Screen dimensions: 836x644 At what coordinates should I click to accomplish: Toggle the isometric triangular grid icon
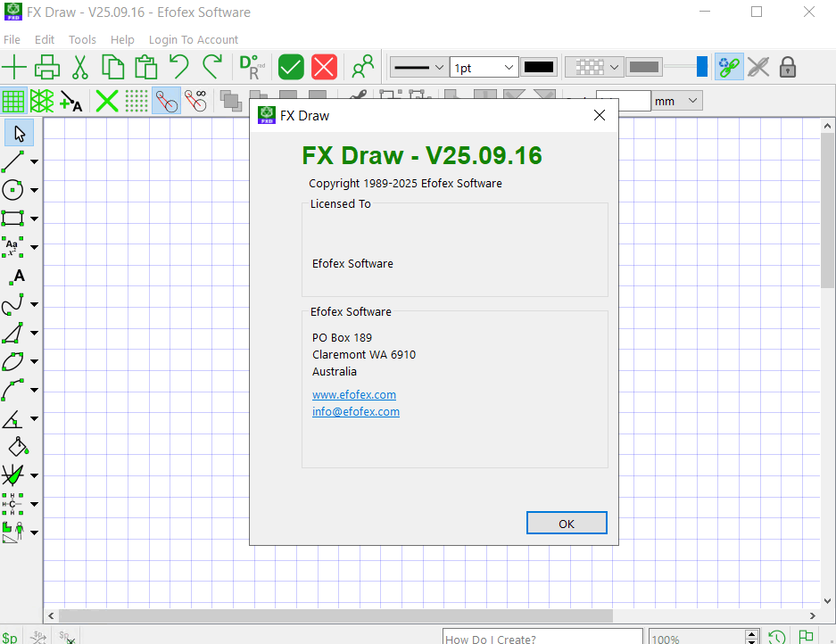tap(42, 102)
